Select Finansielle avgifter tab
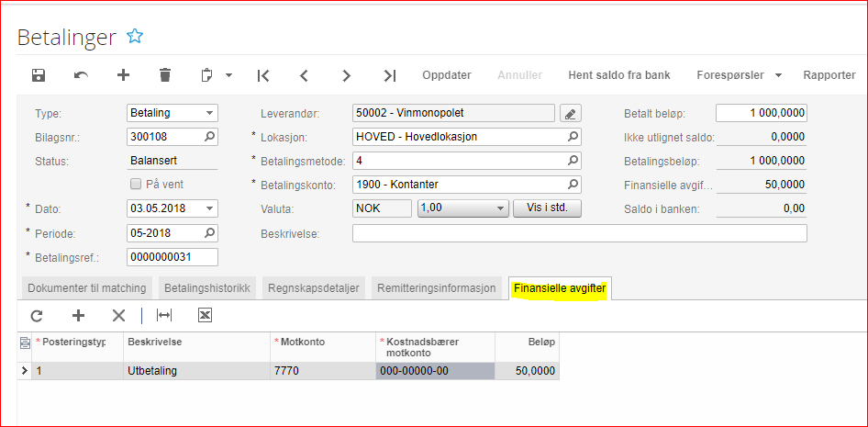Image resolution: width=868 pixels, height=427 pixels. click(560, 288)
